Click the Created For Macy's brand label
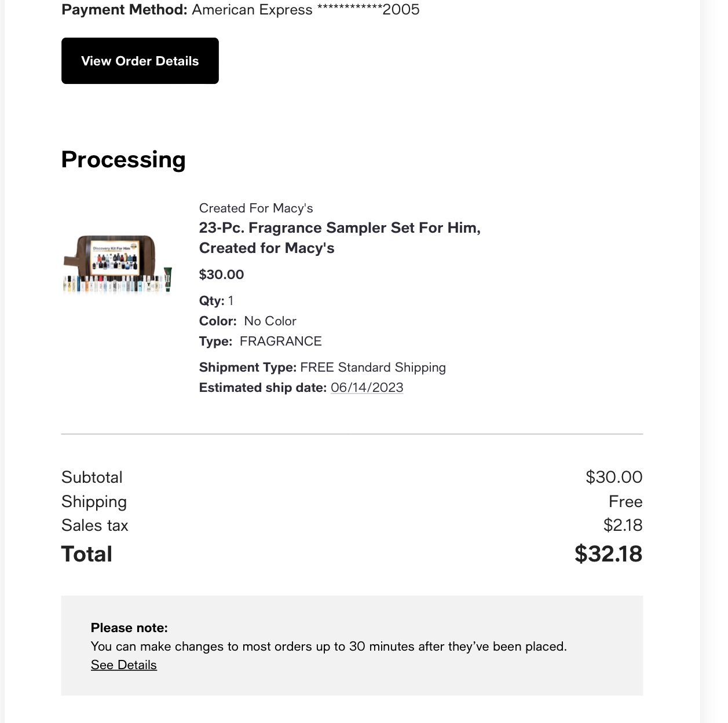This screenshot has width=728, height=723. 255,208
